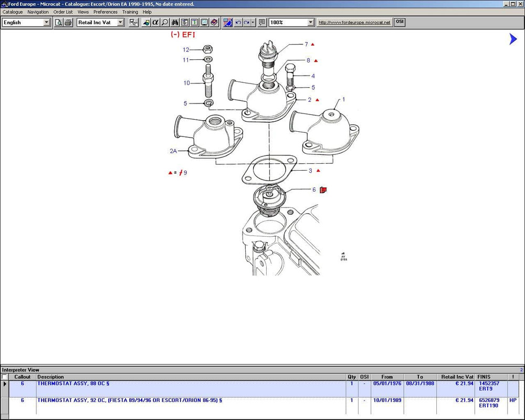Click callout number 3 in the diagram
The height and width of the screenshot is (420, 525).
click(x=310, y=171)
